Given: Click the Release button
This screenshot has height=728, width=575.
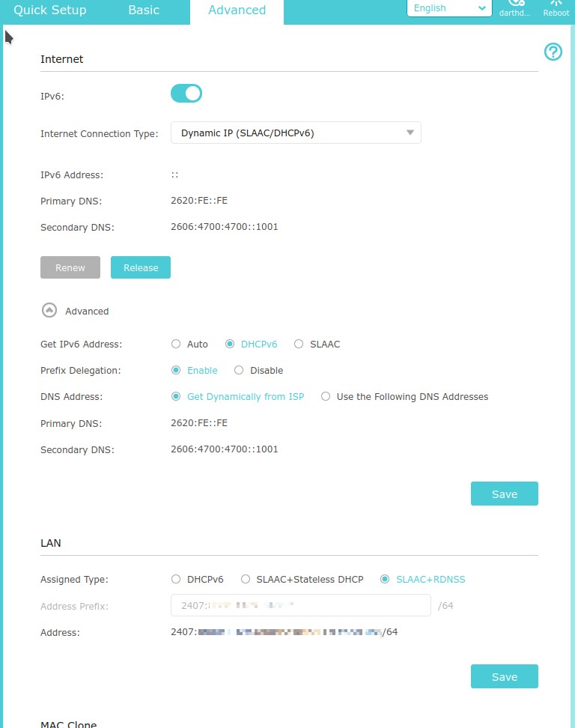Looking at the screenshot, I should click(141, 267).
